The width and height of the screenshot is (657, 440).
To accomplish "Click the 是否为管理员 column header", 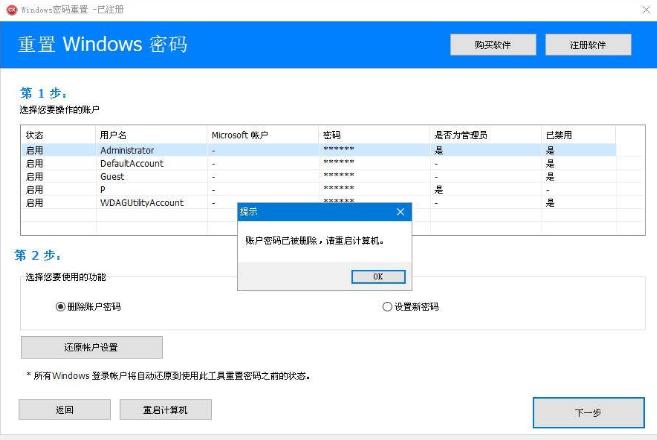I will [x=486, y=135].
